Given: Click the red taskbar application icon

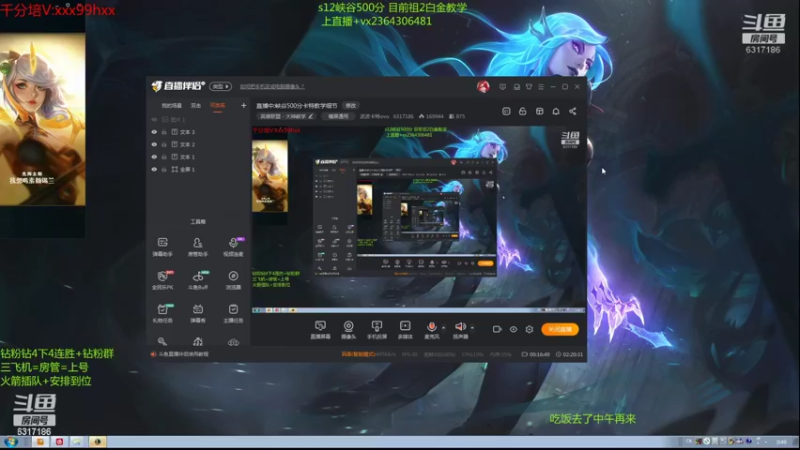Looking at the screenshot, I should click(x=59, y=442).
